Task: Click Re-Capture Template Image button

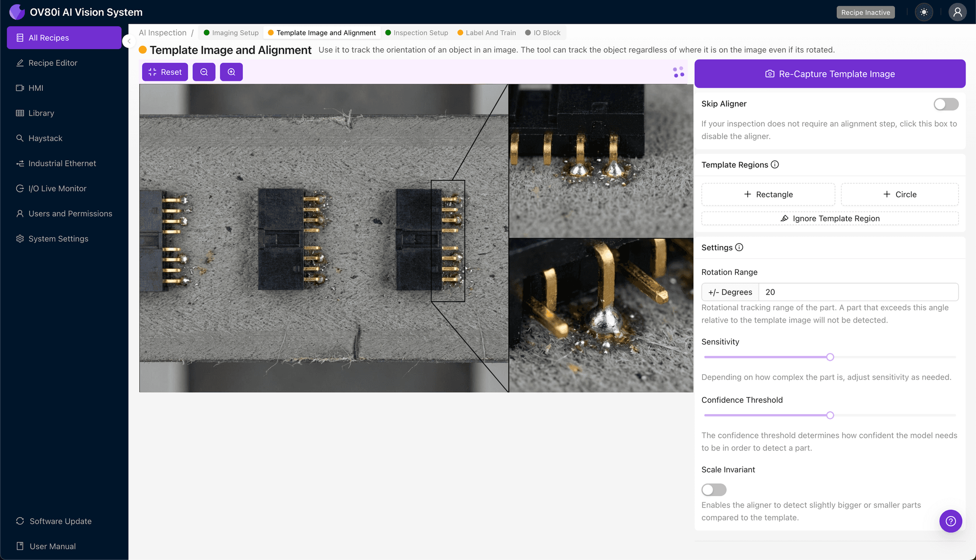Action: click(830, 74)
